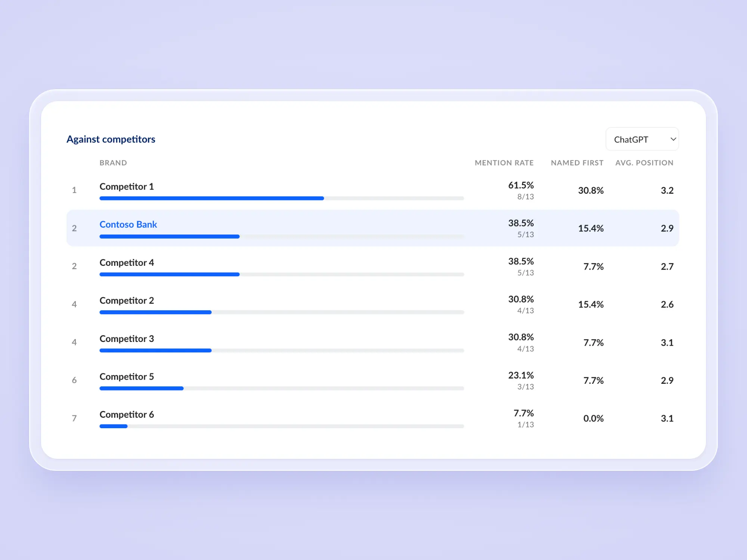The image size is (747, 560).
Task: Click the 1/13 mention count
Action: pyautogui.click(x=526, y=425)
